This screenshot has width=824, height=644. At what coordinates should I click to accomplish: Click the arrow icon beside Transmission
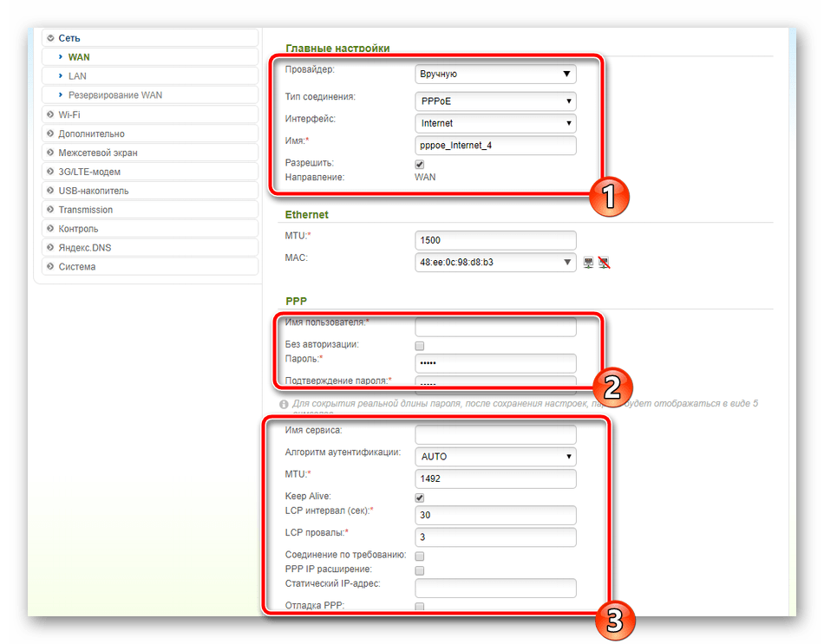pos(50,209)
